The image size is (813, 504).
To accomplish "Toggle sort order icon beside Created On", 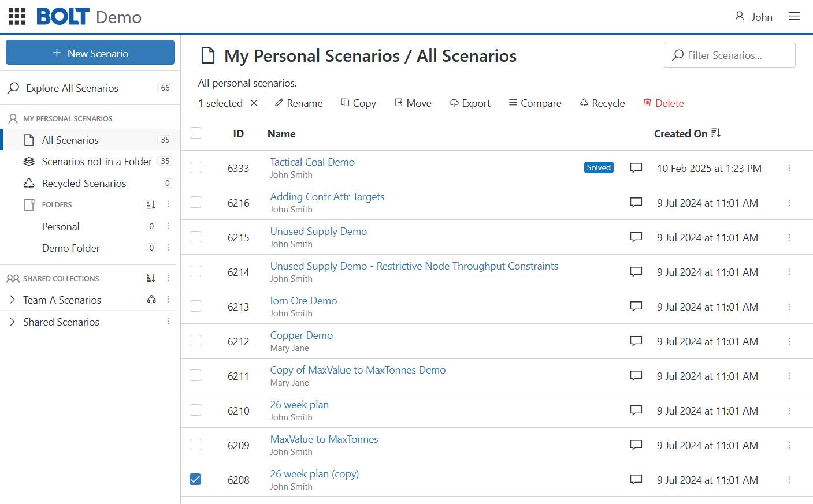I will tap(716, 133).
